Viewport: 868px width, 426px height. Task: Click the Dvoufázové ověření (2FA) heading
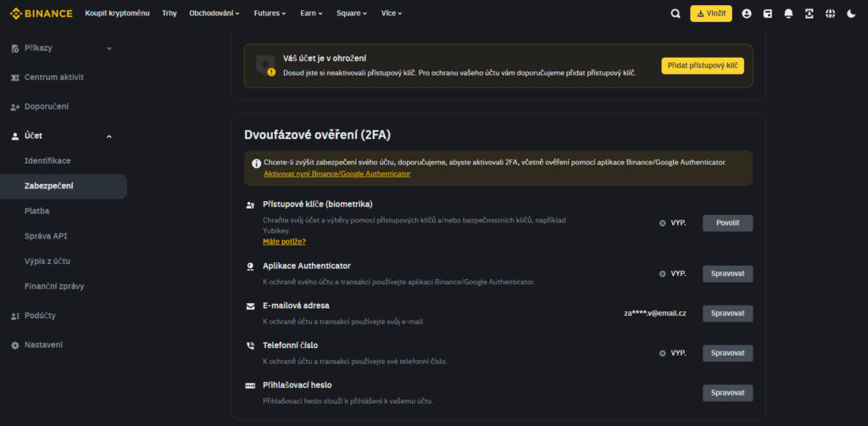(317, 135)
